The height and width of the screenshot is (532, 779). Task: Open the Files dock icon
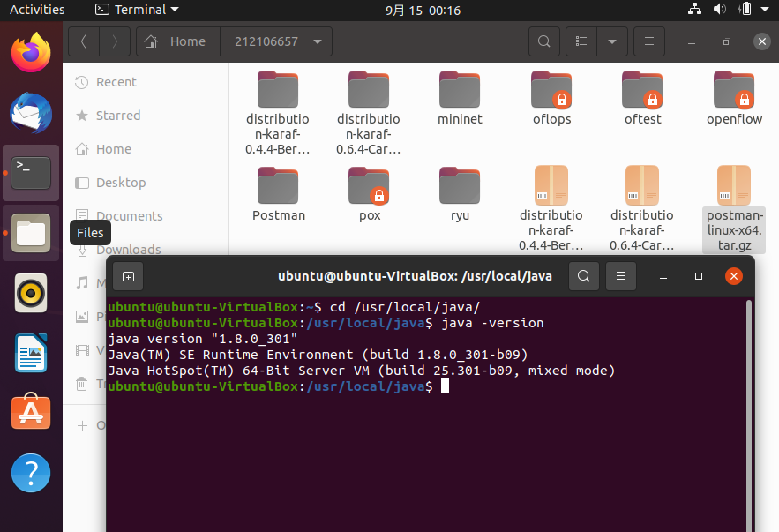pyautogui.click(x=31, y=233)
